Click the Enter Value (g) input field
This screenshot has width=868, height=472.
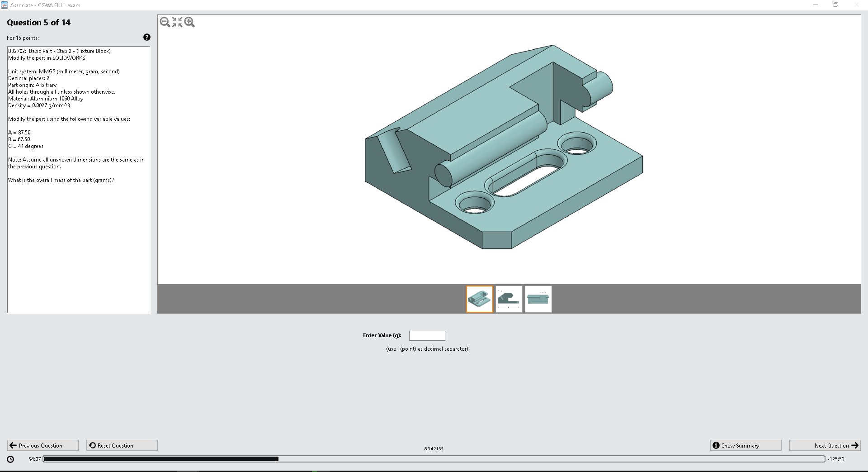coord(427,336)
